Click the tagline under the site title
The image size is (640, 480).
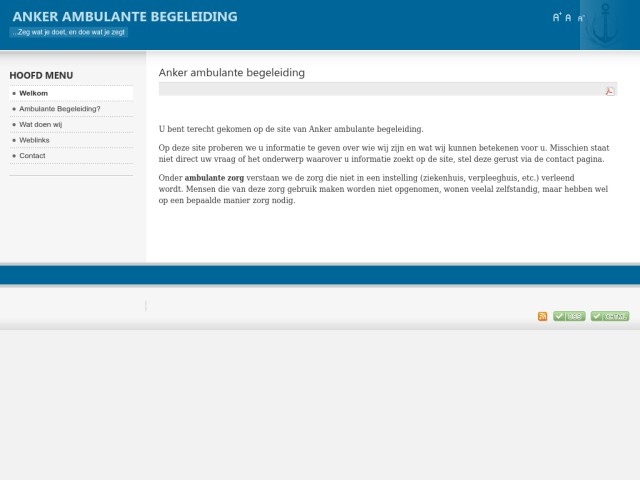[x=69, y=32]
